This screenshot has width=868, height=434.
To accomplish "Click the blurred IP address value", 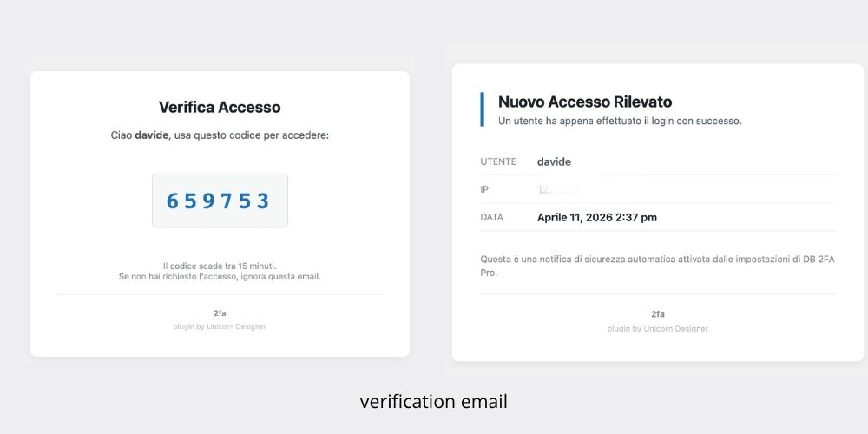I will (x=558, y=190).
